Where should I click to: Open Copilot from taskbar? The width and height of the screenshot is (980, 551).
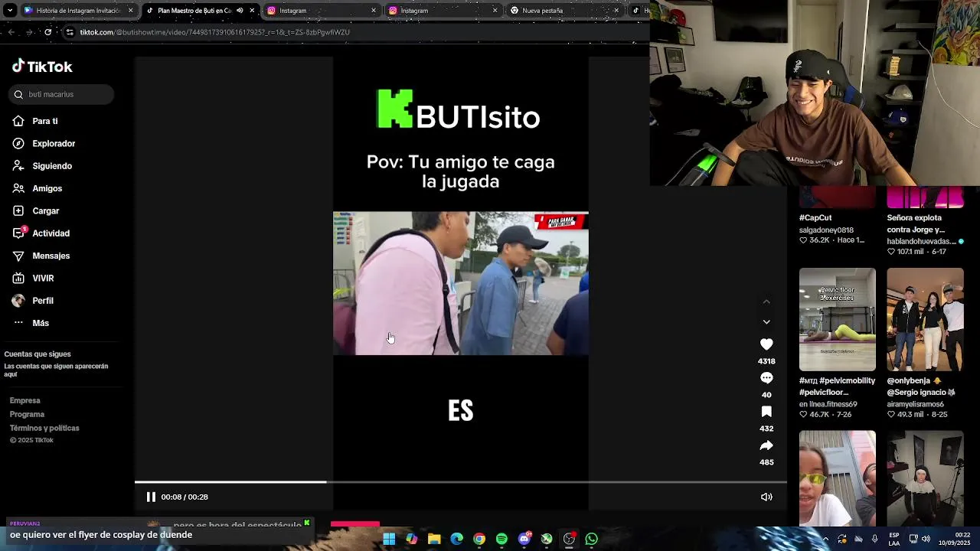pyautogui.click(x=412, y=539)
